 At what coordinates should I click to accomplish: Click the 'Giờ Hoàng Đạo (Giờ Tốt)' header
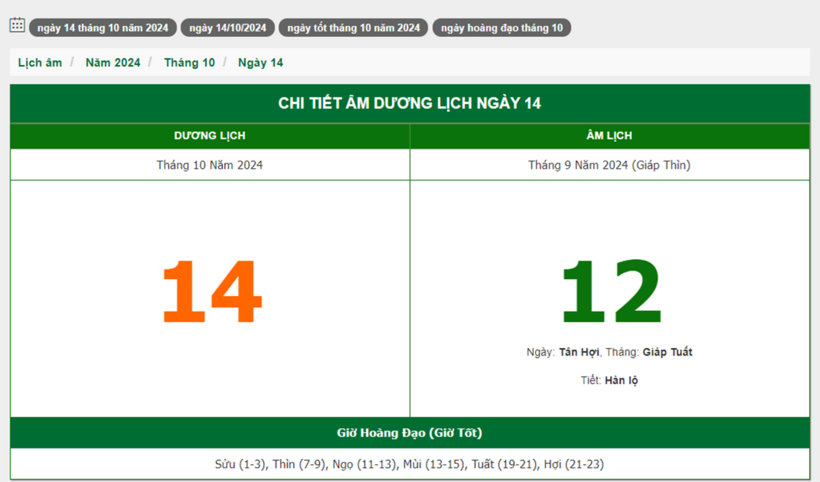tap(410, 433)
